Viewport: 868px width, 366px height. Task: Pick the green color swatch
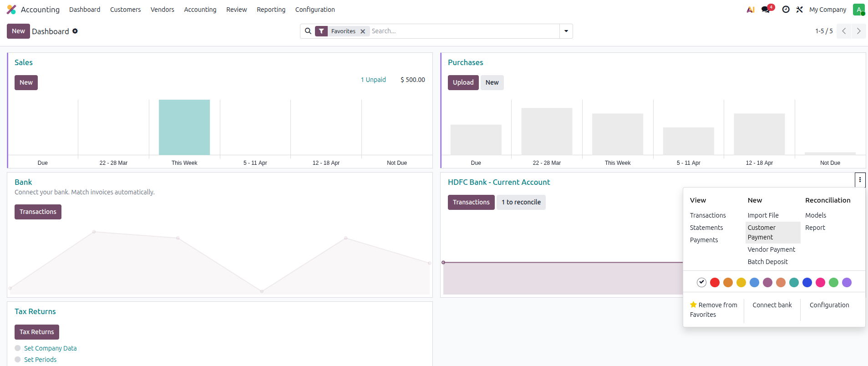834,283
